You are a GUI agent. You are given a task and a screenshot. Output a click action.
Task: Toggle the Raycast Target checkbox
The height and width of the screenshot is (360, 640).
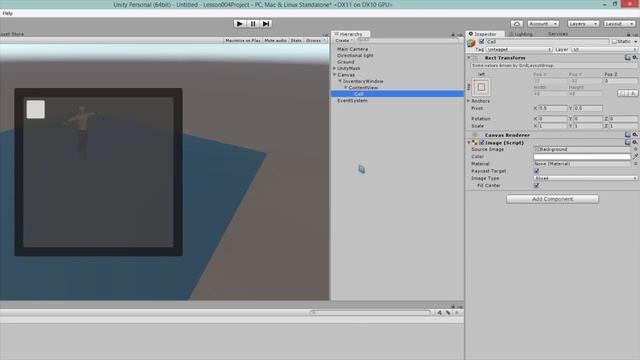[x=536, y=171]
